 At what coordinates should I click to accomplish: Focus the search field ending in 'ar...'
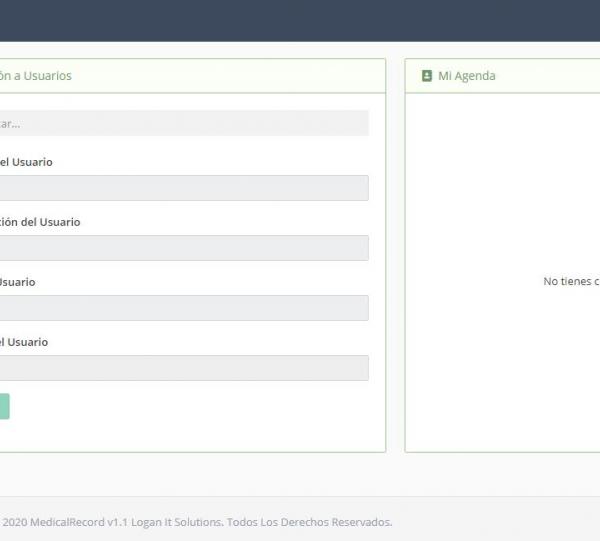pyautogui.click(x=184, y=123)
